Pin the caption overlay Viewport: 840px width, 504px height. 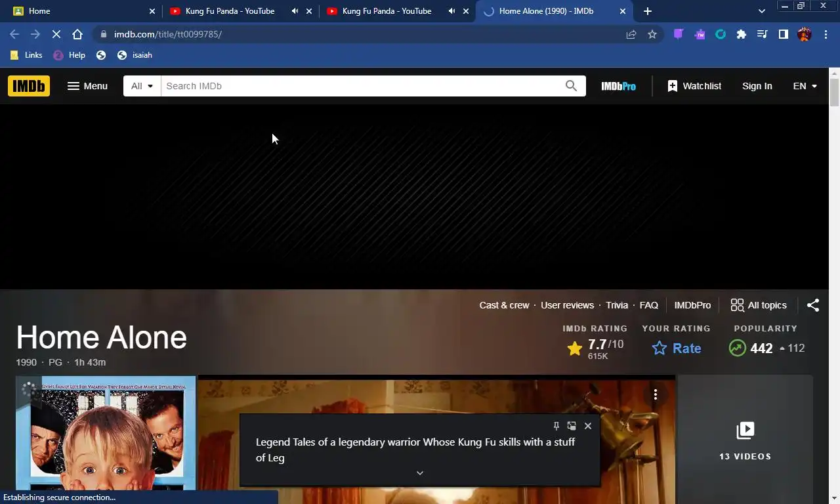(556, 426)
